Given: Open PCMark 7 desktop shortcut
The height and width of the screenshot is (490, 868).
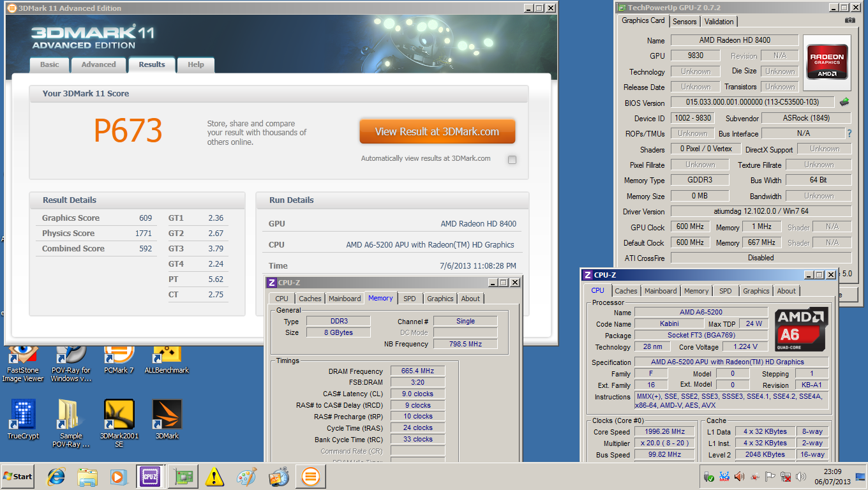Looking at the screenshot, I should coord(119,360).
